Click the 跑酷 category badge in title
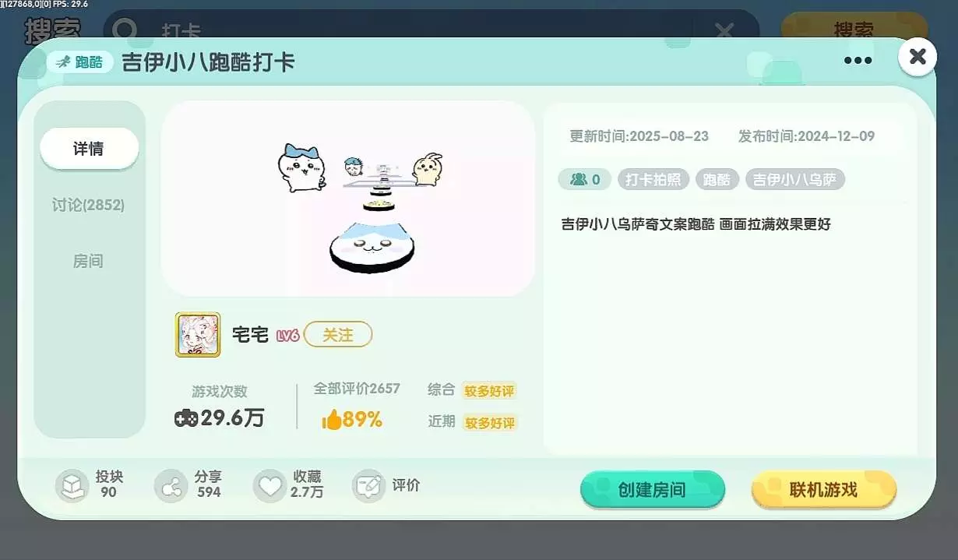958x560 pixels. pyautogui.click(x=80, y=62)
